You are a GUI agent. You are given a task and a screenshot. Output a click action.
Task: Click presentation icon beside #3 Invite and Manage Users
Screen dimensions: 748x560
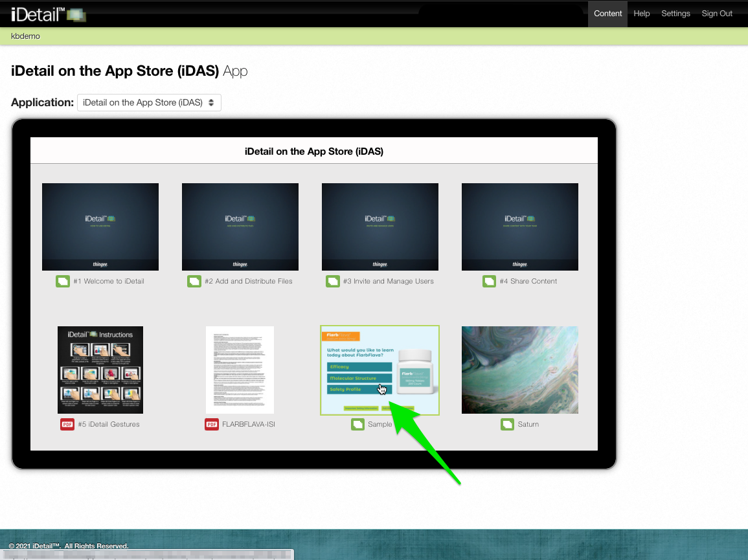tap(332, 282)
